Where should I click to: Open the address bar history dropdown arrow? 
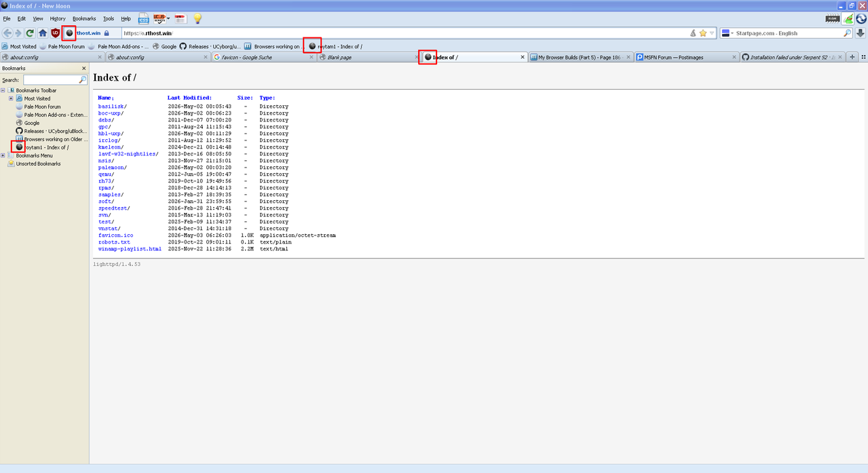[x=712, y=33]
